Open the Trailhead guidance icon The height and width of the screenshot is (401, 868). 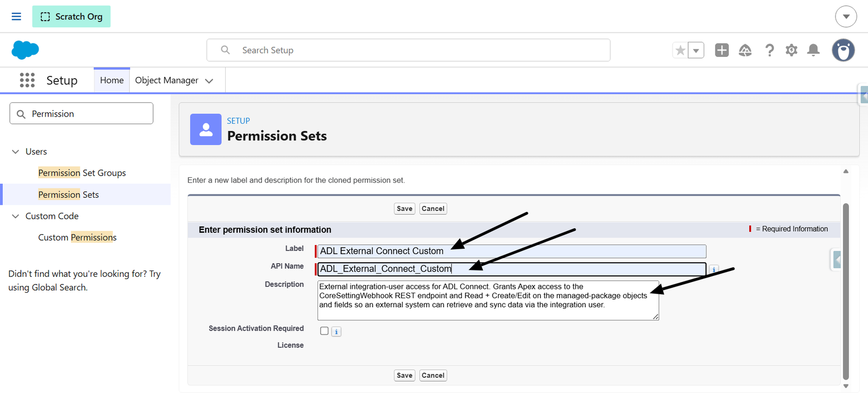(745, 50)
